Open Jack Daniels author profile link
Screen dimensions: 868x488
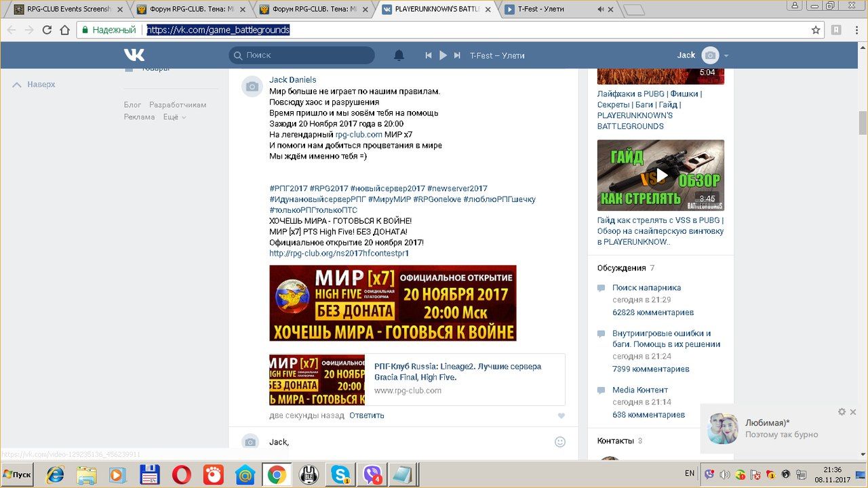tap(292, 80)
